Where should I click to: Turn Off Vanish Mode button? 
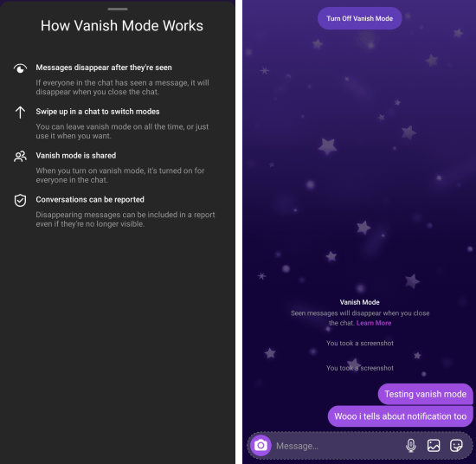[360, 18]
